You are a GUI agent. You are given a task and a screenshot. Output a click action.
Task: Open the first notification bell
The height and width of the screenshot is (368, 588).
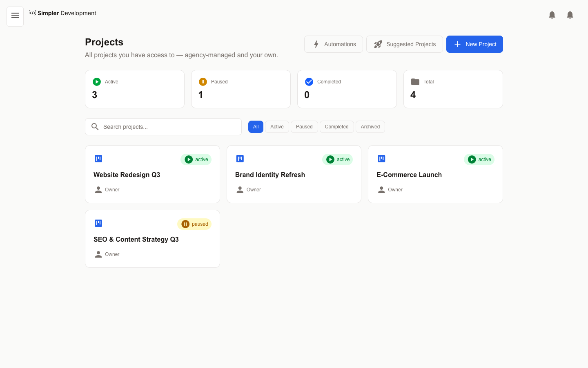coord(552,15)
